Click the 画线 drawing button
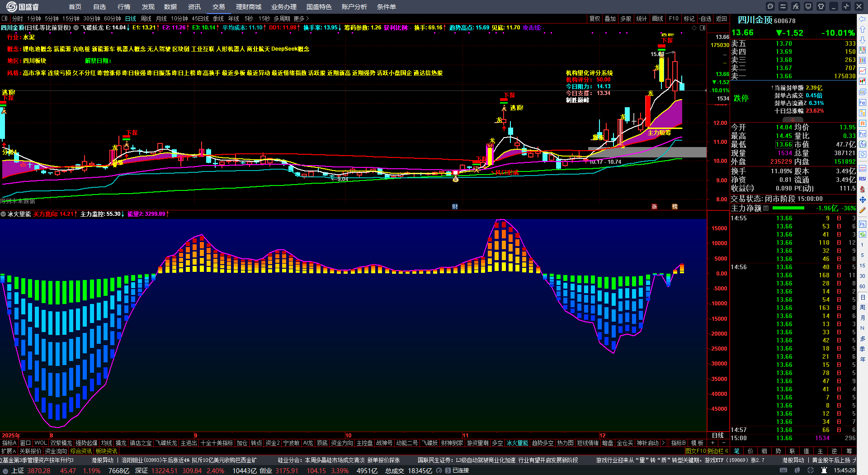The image size is (868, 475). [x=658, y=19]
